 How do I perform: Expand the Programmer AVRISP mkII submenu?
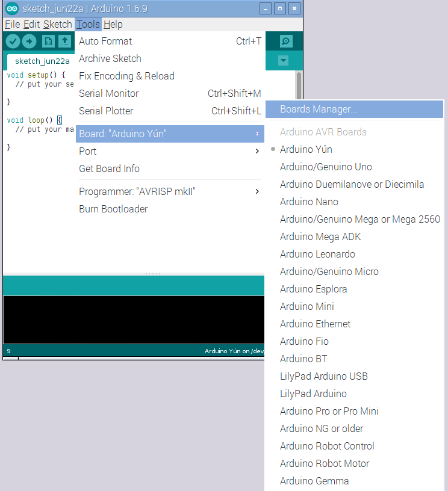170,191
